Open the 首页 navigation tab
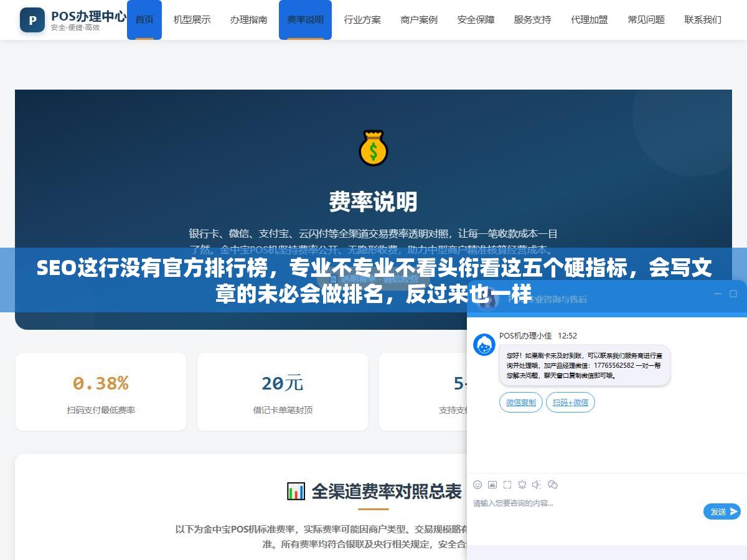The image size is (747, 560). point(144,20)
